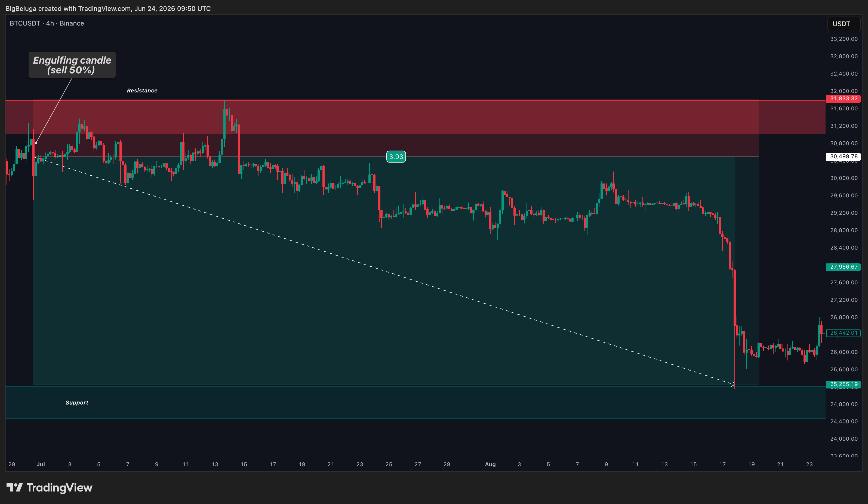Screen dimensions: 868x504
Task: Click the 30,499.78 white price label
Action: pyautogui.click(x=843, y=157)
